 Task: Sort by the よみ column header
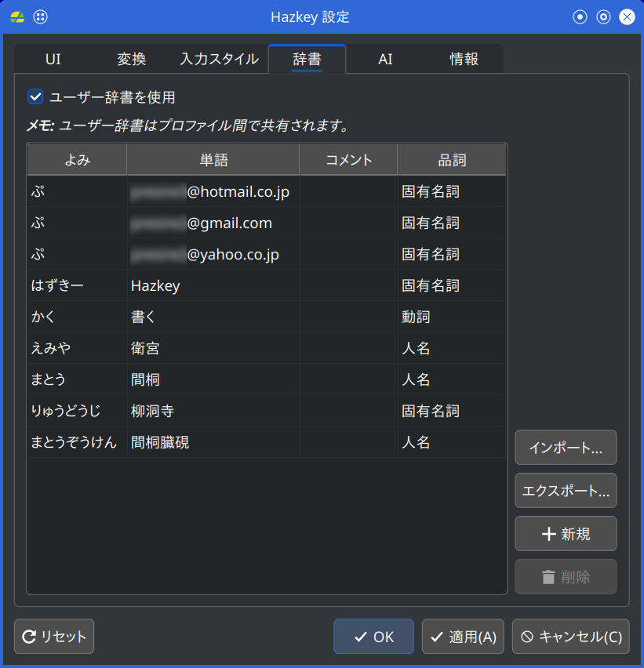tap(77, 160)
